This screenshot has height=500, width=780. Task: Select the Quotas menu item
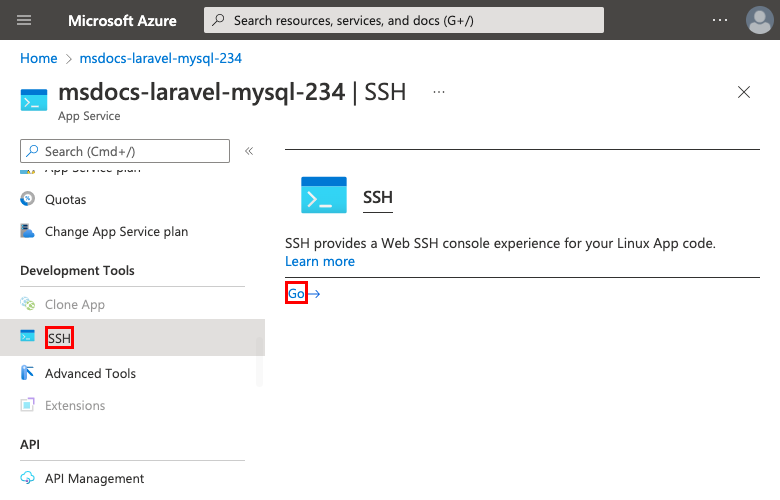(x=65, y=199)
